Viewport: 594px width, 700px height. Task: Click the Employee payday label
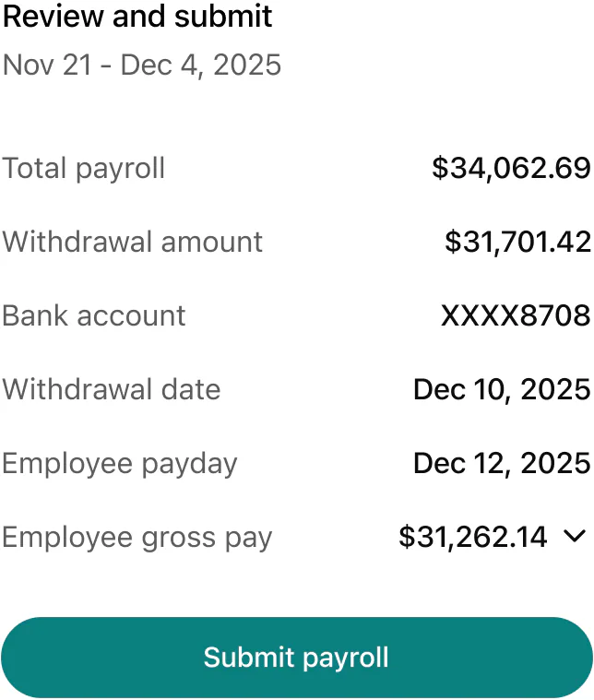120,464
